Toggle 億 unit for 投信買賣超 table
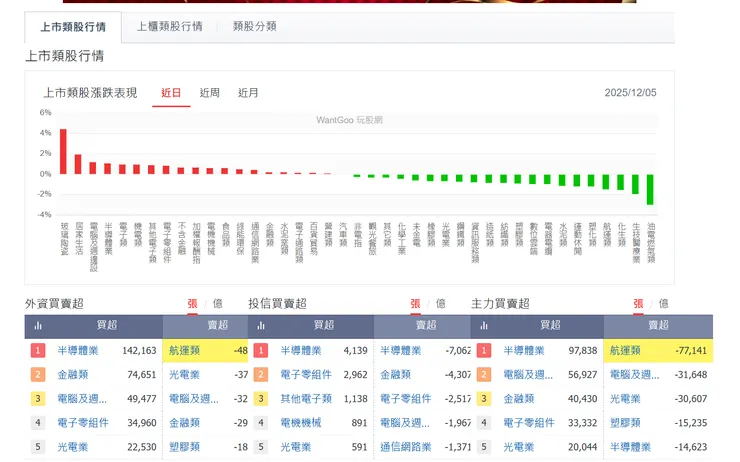The width and height of the screenshot is (740, 462). [441, 304]
